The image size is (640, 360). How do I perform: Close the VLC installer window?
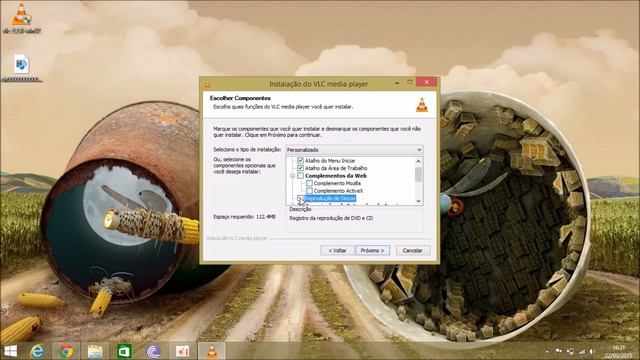click(427, 82)
